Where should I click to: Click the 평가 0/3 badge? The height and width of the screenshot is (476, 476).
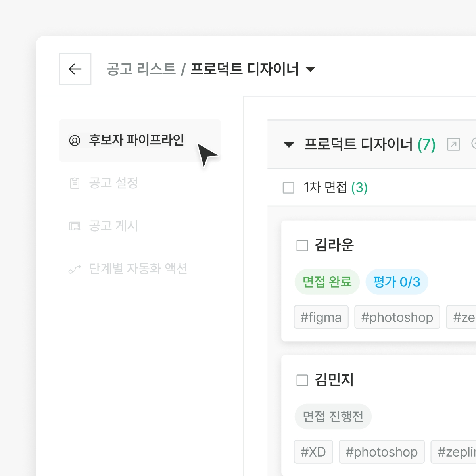(x=397, y=282)
